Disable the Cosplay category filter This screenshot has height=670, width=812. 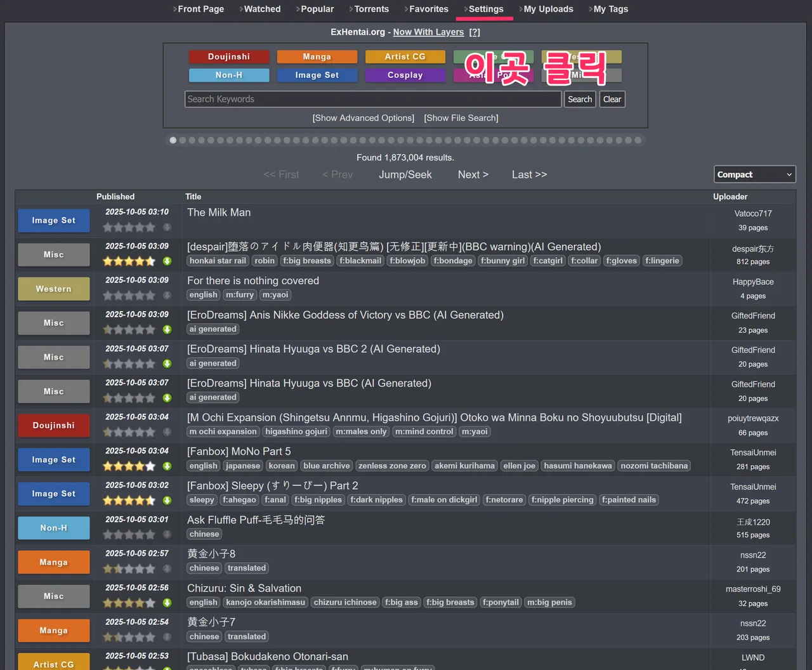pos(405,75)
